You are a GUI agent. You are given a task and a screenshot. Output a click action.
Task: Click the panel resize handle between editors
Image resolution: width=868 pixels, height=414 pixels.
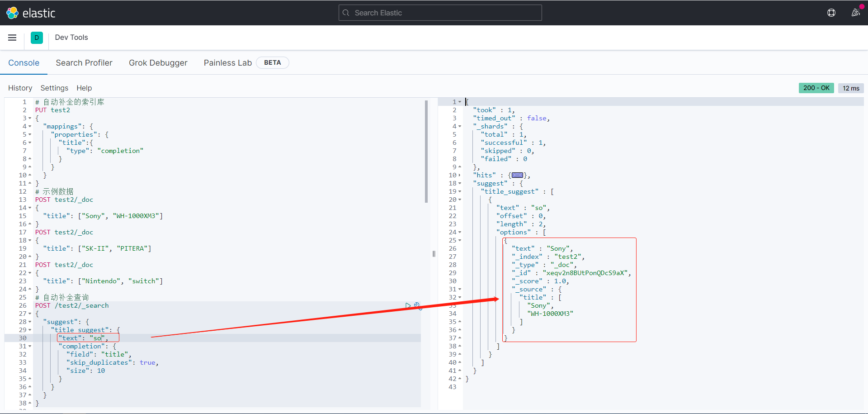[x=434, y=254]
